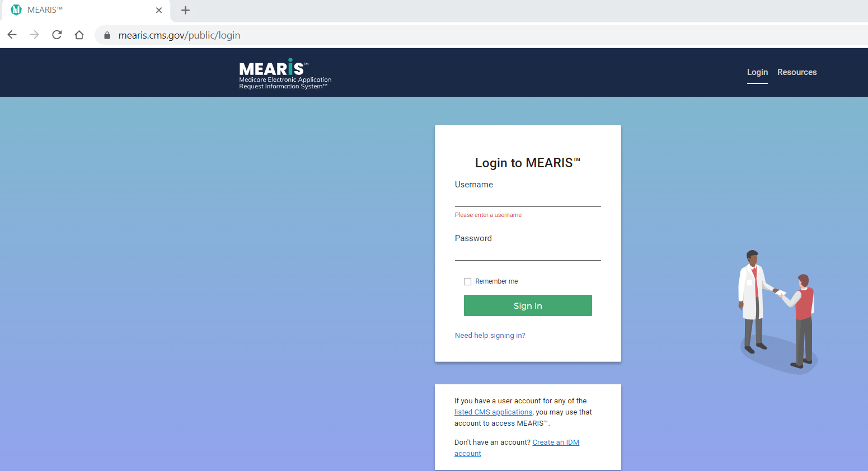
Task: Enable the Remember me checkbox
Action: (468, 282)
